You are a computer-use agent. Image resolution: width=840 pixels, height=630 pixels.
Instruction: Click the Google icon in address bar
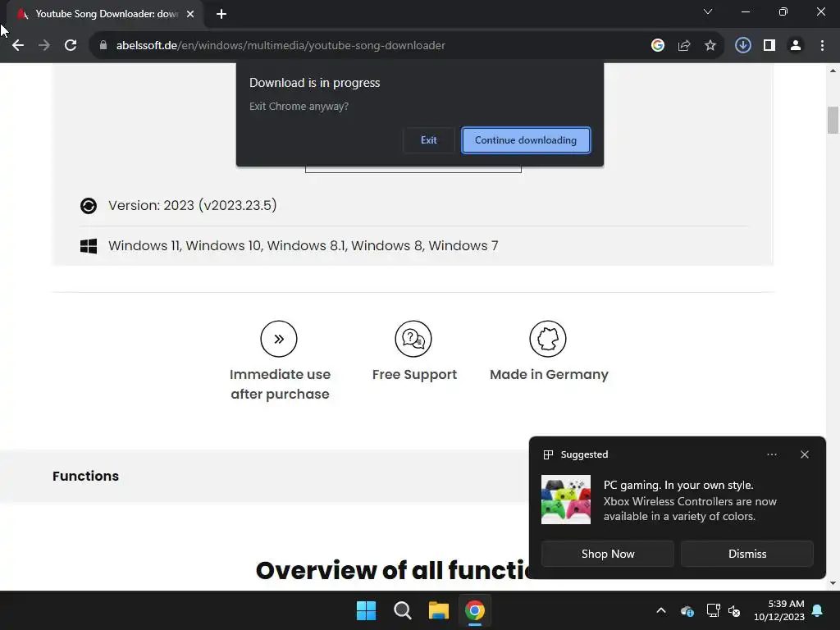point(658,46)
